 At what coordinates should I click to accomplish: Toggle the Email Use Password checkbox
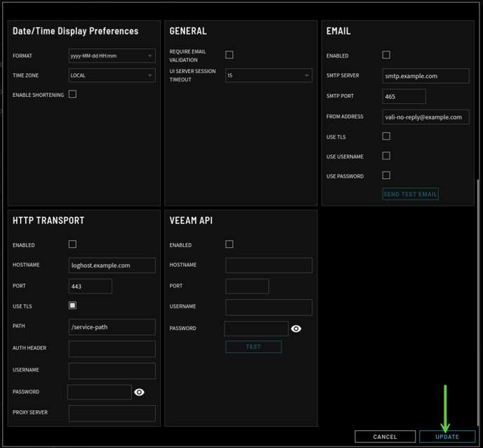click(386, 176)
